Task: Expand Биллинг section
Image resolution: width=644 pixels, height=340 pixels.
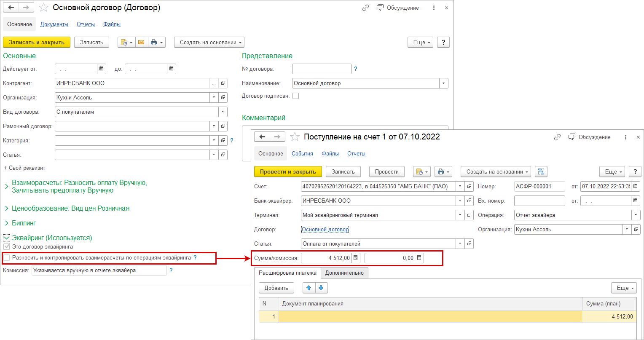Action: click(x=6, y=222)
